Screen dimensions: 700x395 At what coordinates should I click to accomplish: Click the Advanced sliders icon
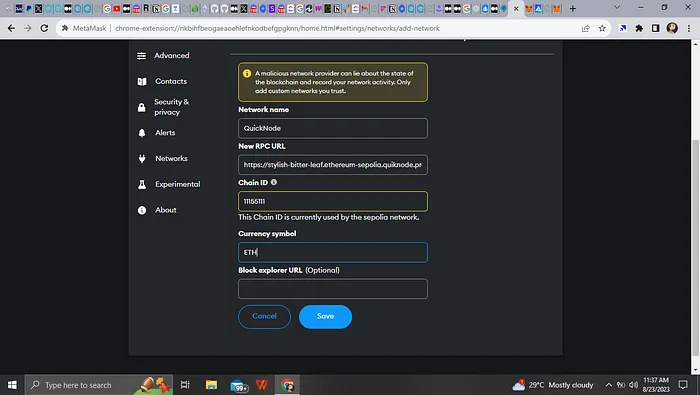click(142, 56)
